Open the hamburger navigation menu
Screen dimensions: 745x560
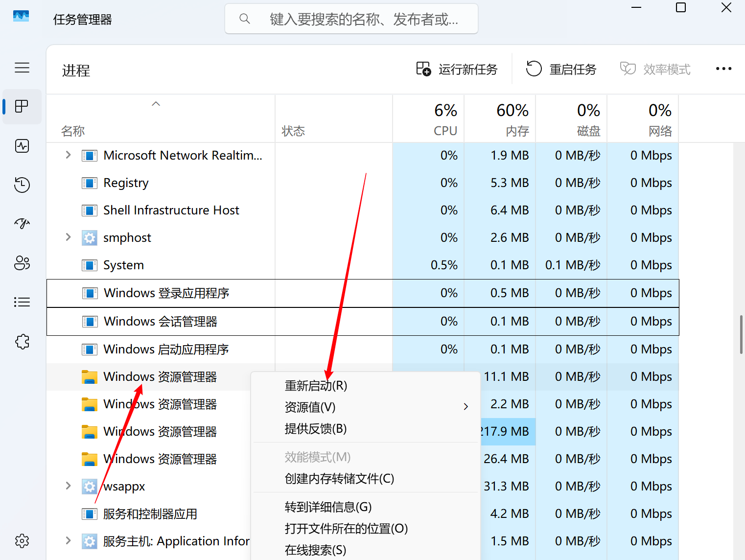[x=22, y=68]
